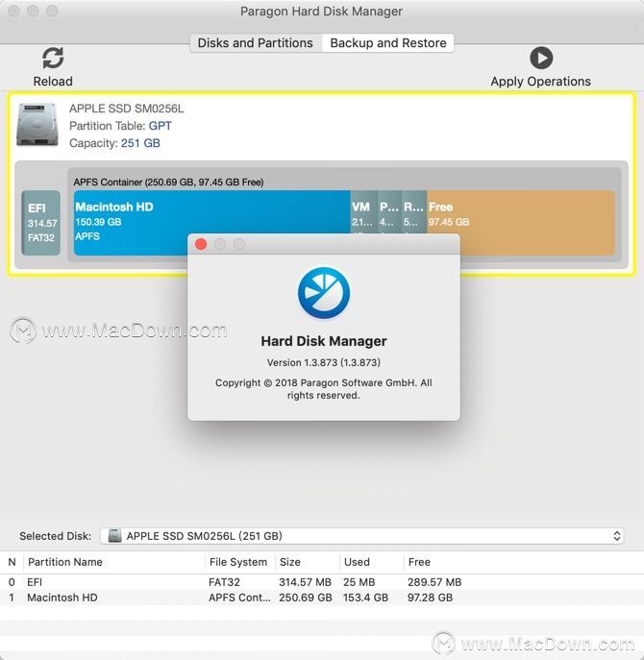
Task: Switch to Disks and Partitions tab
Action: (256, 43)
